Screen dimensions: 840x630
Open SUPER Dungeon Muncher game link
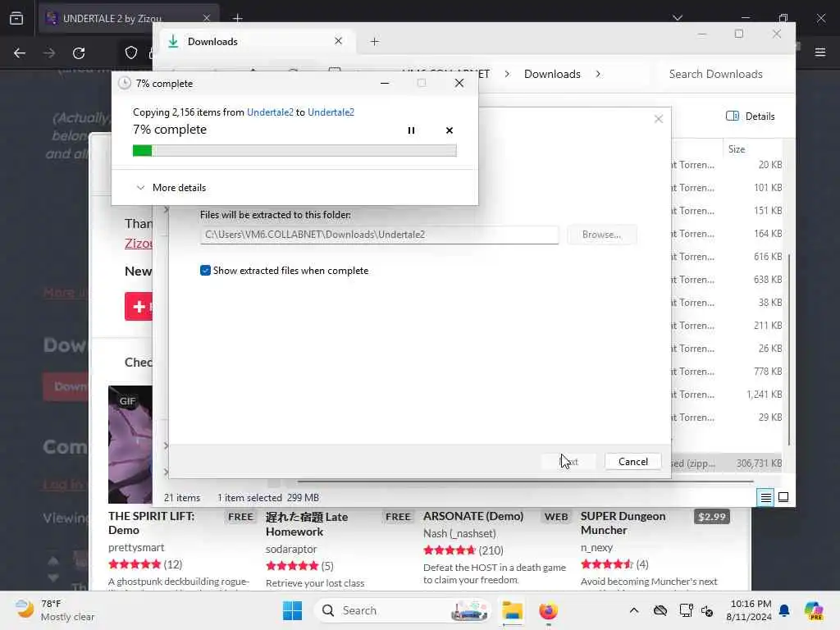point(623,523)
